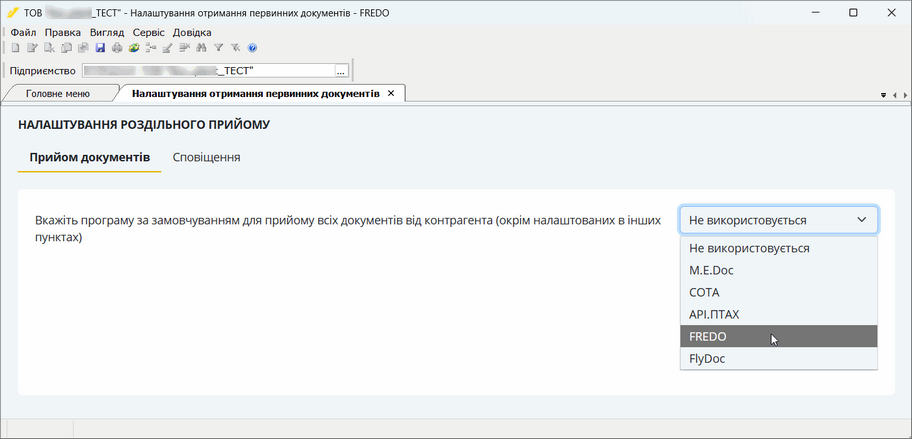Choose СОТА from the dropdown list

[x=778, y=292]
